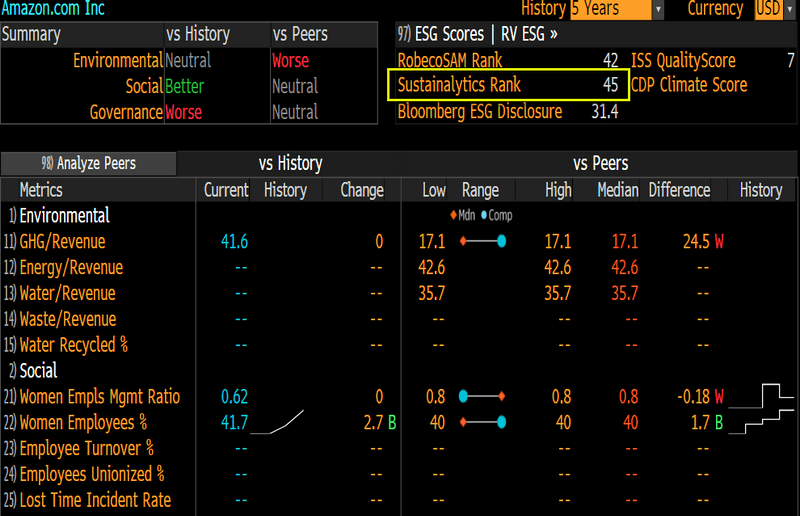800x516 pixels.
Task: Click Women Employees % current-history sparkline
Action: pyautogui.click(x=277, y=423)
